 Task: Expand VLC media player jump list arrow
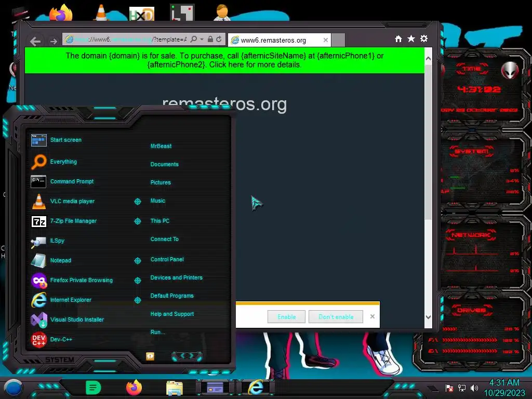tap(137, 202)
